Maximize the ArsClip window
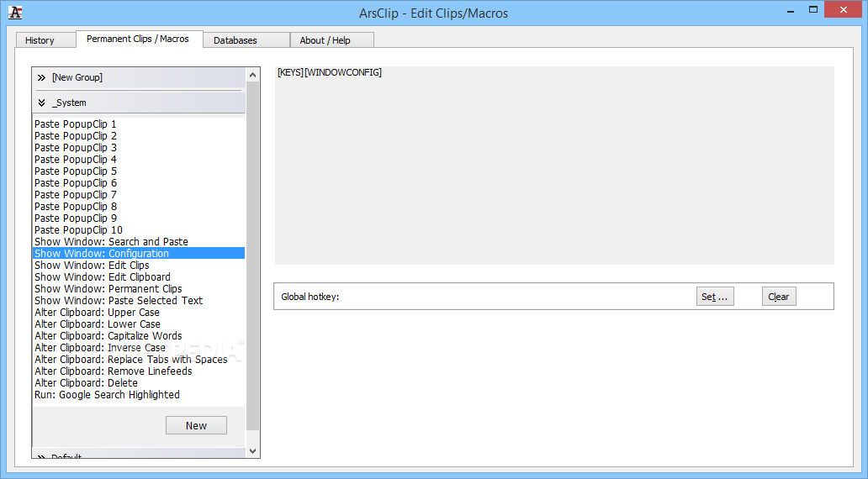Screen dimensions: 868x479 pyautogui.click(x=812, y=10)
